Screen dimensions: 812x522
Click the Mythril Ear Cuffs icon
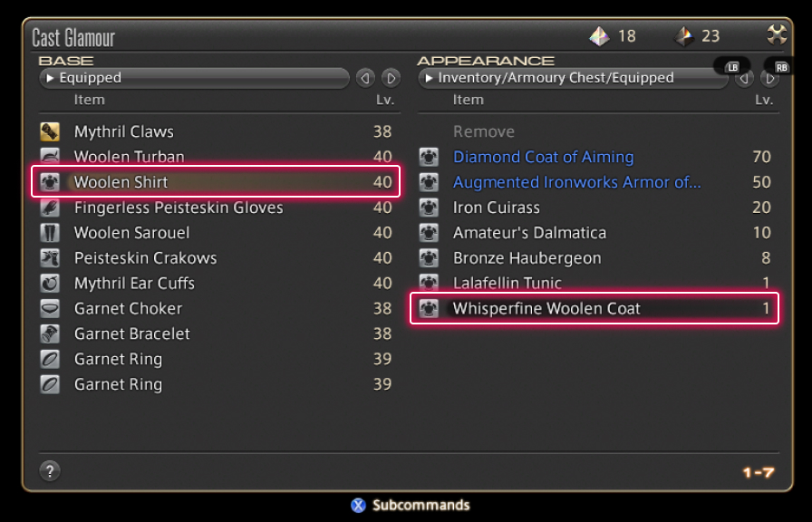pos(50,284)
